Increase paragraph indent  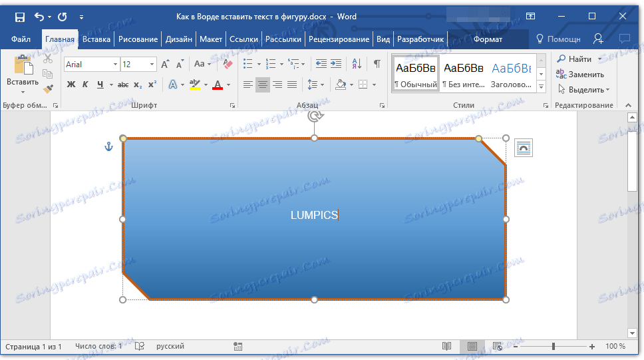click(x=336, y=64)
